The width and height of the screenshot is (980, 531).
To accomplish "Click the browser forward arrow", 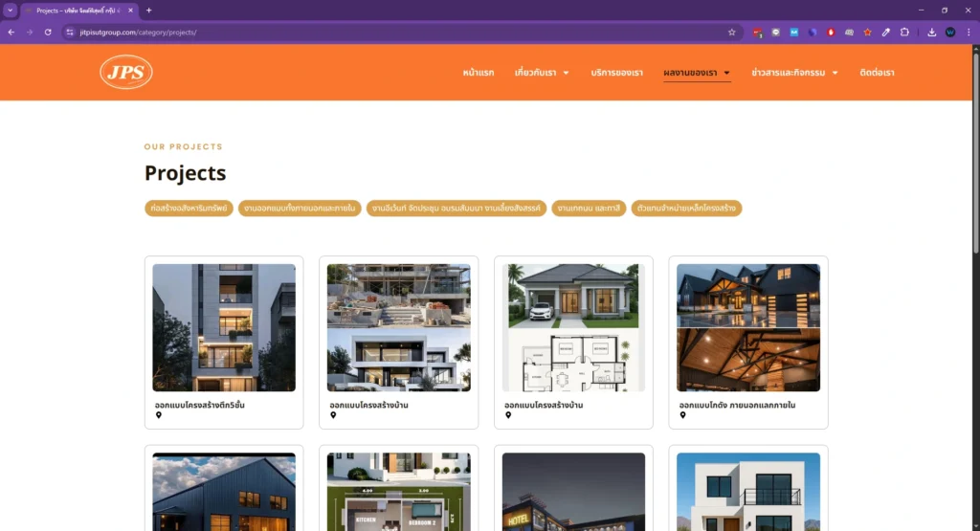I will 30,32.
